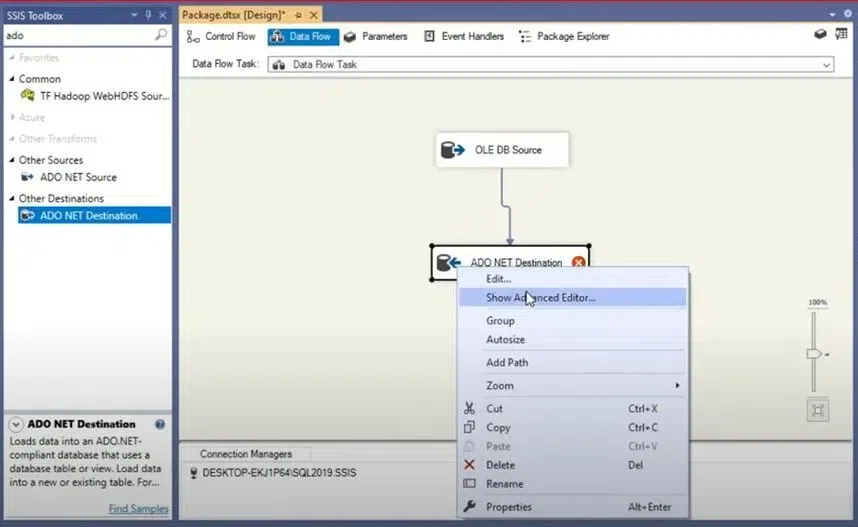Collapse the Favorites group

pos(12,57)
